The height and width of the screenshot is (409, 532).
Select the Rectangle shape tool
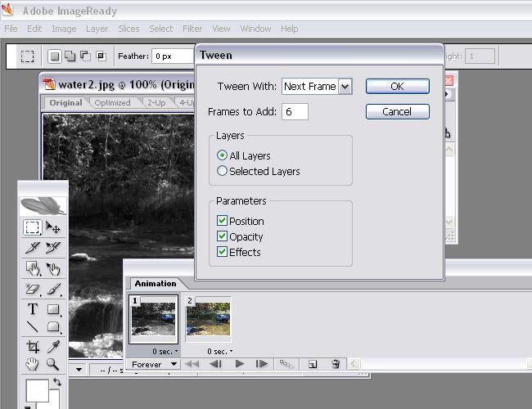coord(53,309)
